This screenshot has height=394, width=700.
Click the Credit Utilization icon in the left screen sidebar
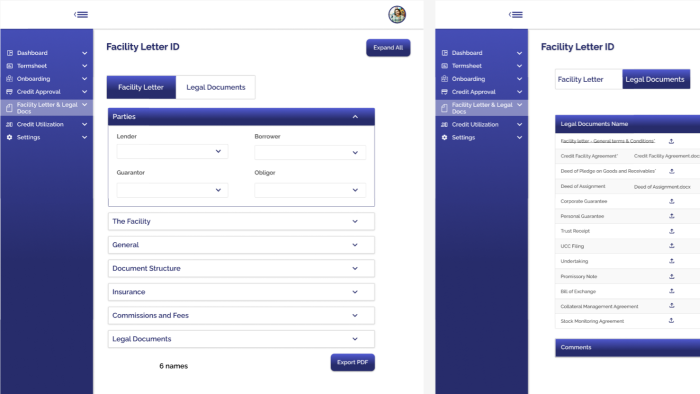(10, 124)
